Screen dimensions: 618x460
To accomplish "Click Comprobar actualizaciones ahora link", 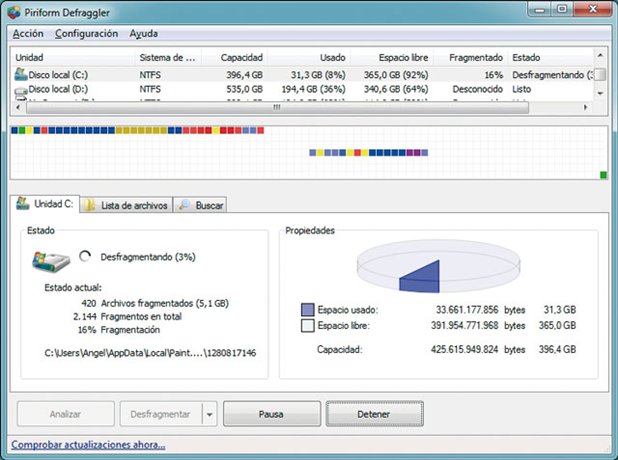I will tap(88, 445).
